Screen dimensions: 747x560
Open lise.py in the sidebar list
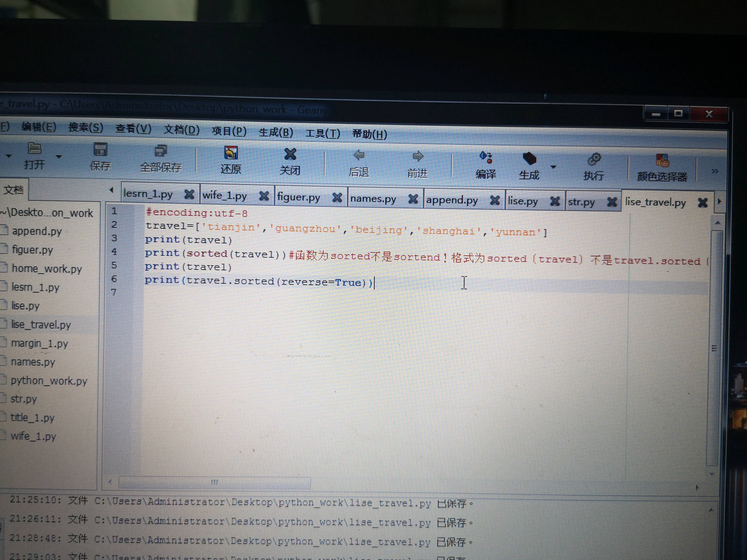point(25,306)
